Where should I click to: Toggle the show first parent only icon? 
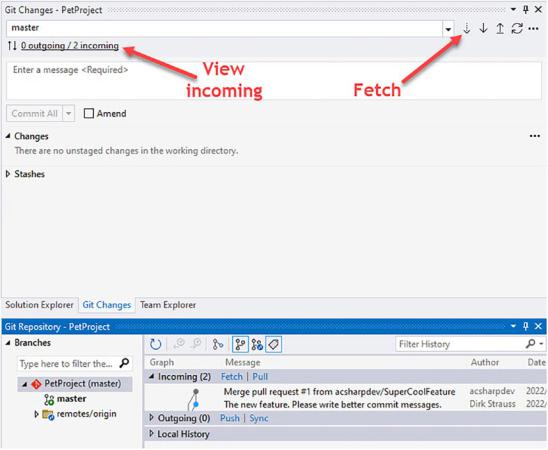[240, 344]
